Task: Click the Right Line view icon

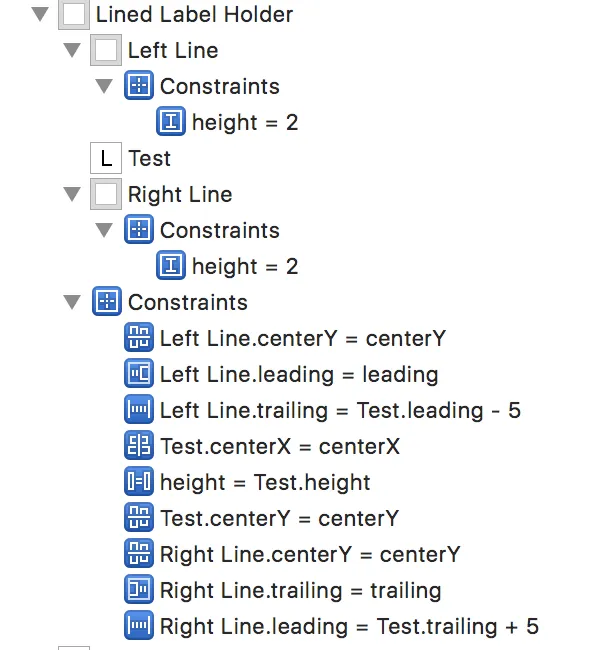Action: tap(106, 195)
